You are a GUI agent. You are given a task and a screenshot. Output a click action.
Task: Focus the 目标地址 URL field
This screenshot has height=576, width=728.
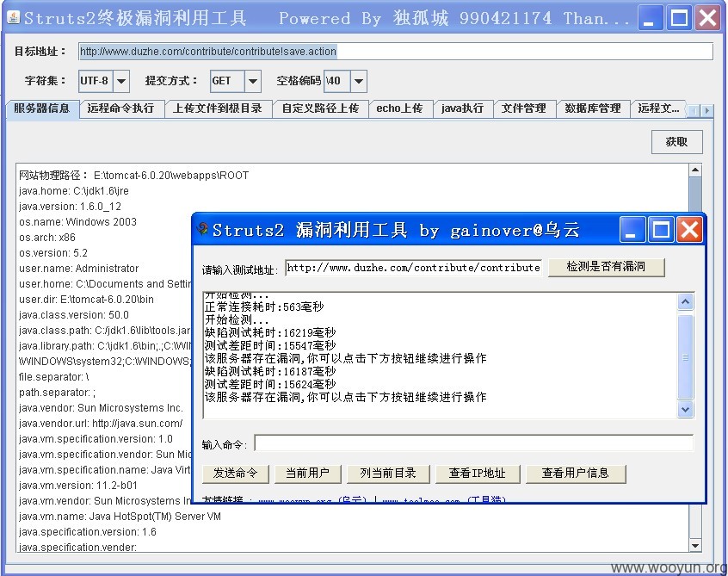[x=396, y=52]
